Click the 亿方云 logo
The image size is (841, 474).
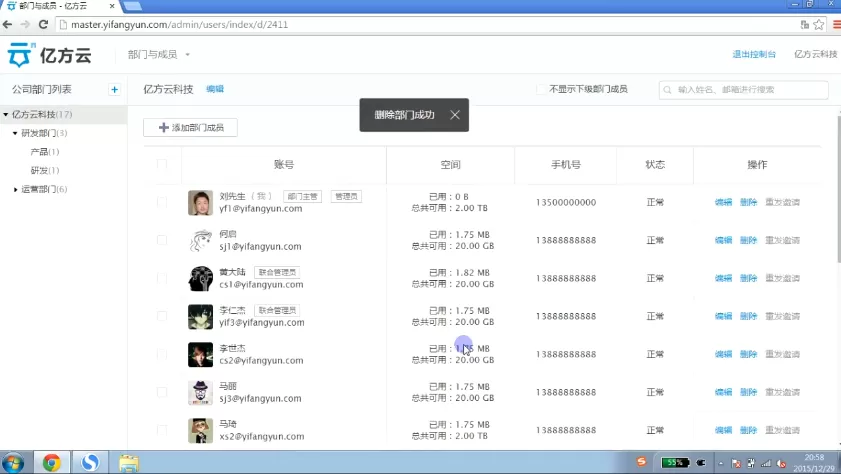tap(49, 55)
